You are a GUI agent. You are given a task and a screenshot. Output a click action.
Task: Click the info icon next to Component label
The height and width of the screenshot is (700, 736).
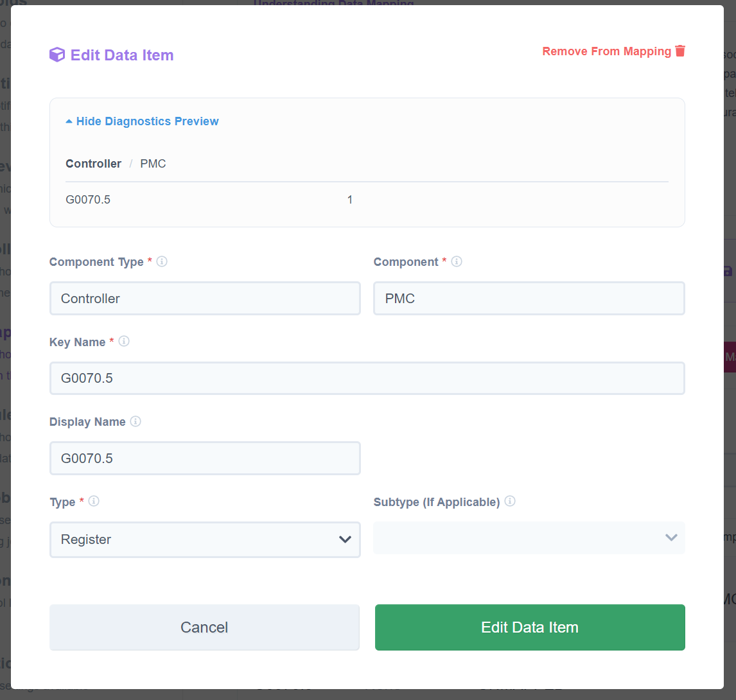[x=457, y=261]
